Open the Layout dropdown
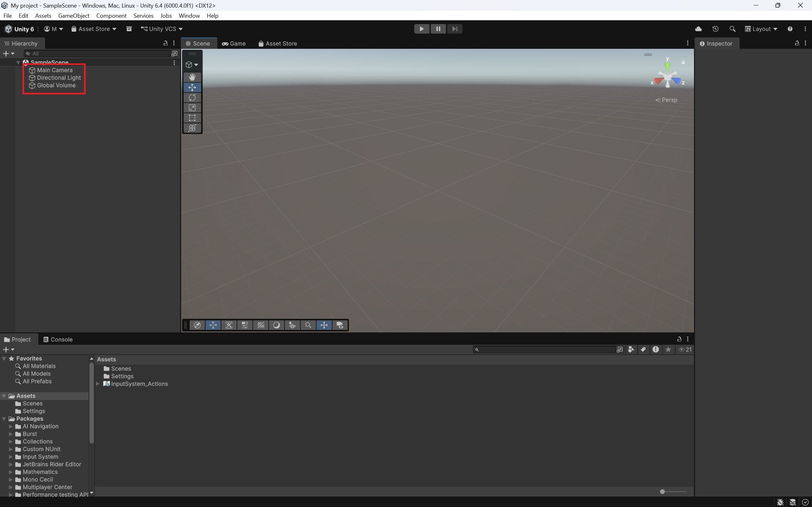 click(x=761, y=29)
